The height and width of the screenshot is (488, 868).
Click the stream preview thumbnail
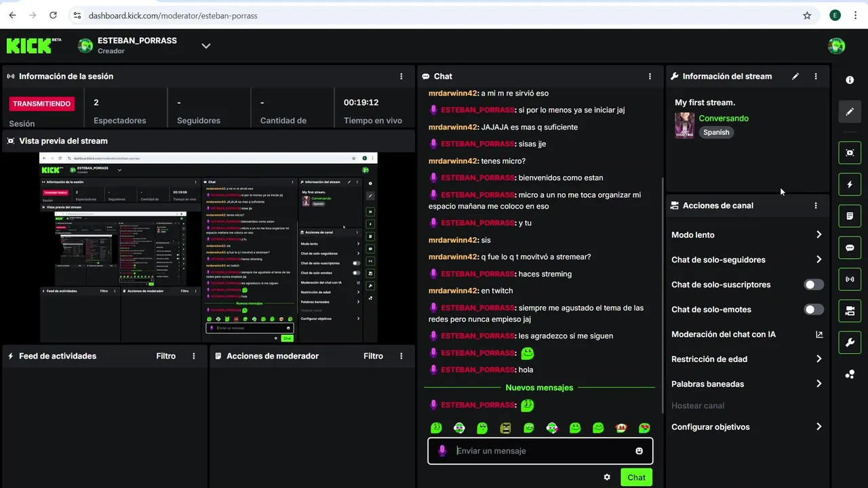208,247
